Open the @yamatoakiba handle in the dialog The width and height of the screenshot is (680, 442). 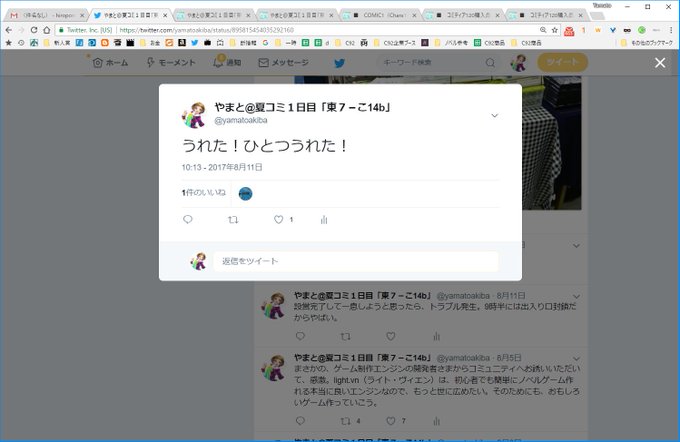click(x=241, y=120)
